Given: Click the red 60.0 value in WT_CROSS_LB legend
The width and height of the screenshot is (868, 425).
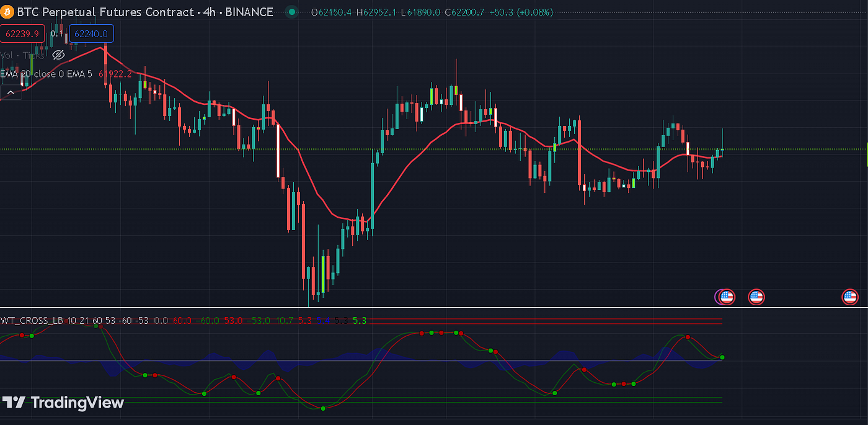Looking at the screenshot, I should 182,321.
